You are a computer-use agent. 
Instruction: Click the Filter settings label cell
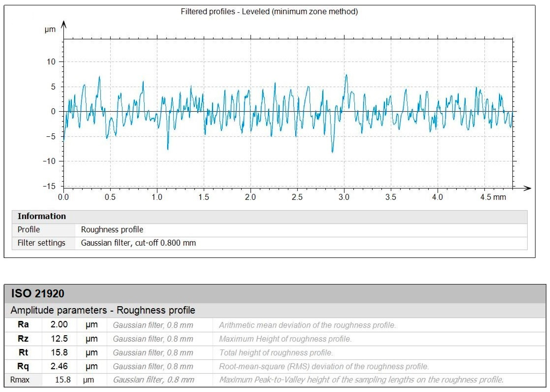point(41,243)
